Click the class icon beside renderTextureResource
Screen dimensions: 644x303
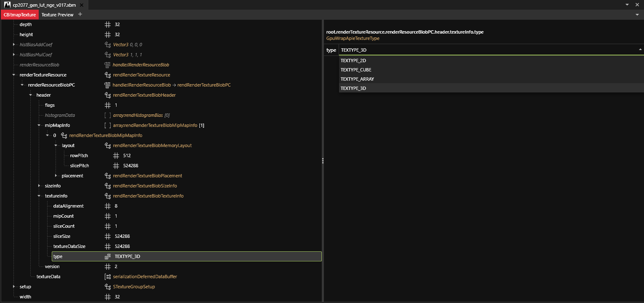108,75
